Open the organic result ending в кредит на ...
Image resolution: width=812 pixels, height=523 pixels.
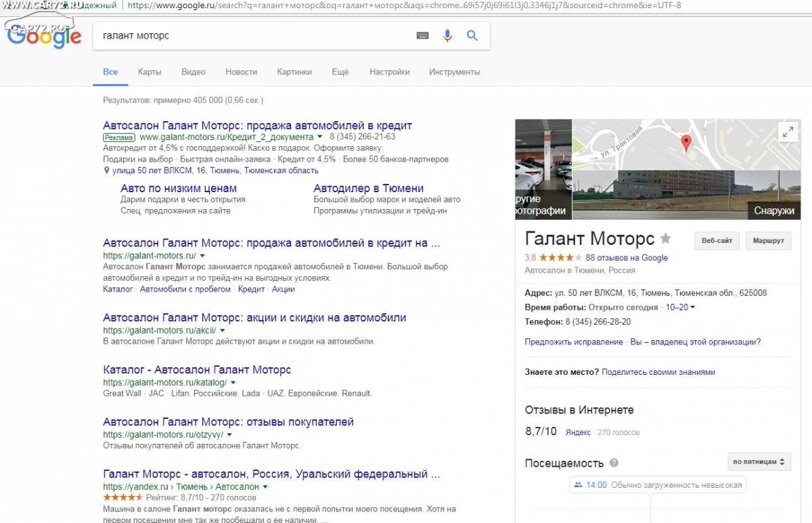coord(271,243)
